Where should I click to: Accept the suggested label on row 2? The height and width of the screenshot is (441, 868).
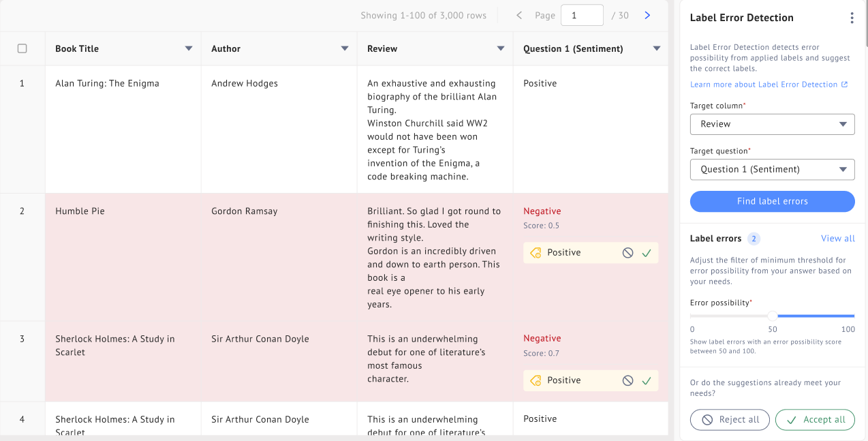point(647,252)
